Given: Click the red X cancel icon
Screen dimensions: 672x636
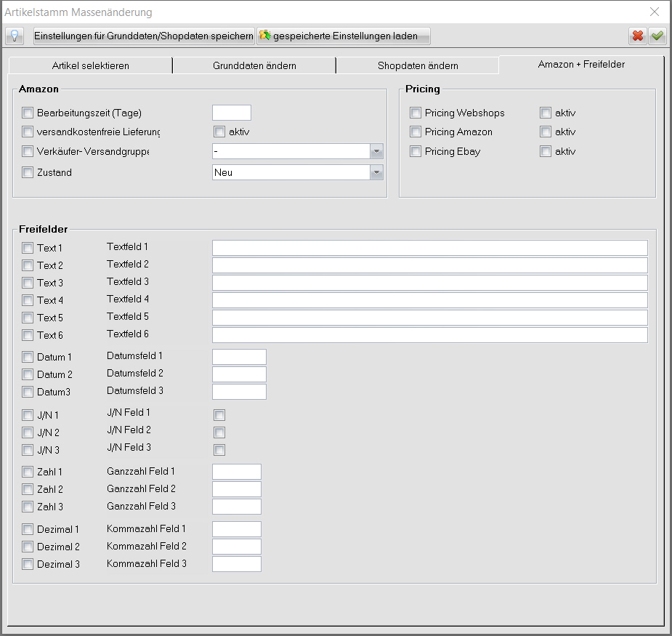Looking at the screenshot, I should pos(638,36).
